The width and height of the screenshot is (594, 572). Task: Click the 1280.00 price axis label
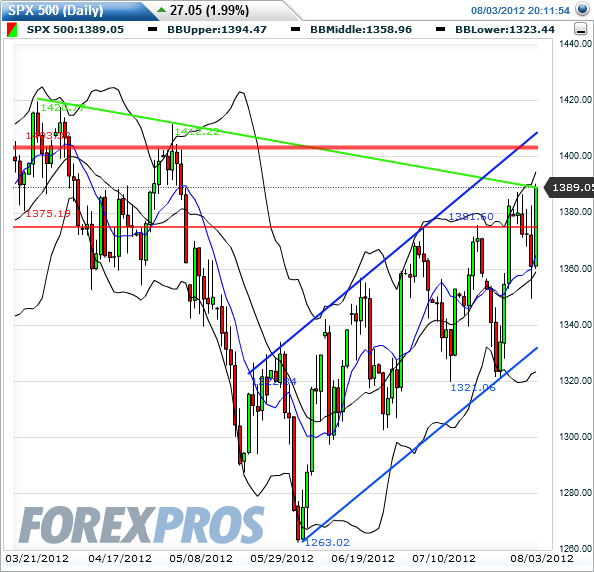pos(575,493)
